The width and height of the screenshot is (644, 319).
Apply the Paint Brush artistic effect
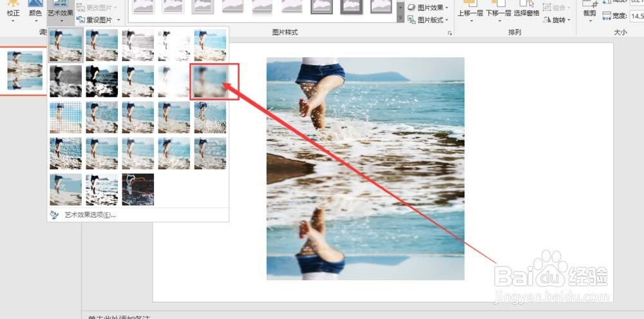tap(138, 81)
